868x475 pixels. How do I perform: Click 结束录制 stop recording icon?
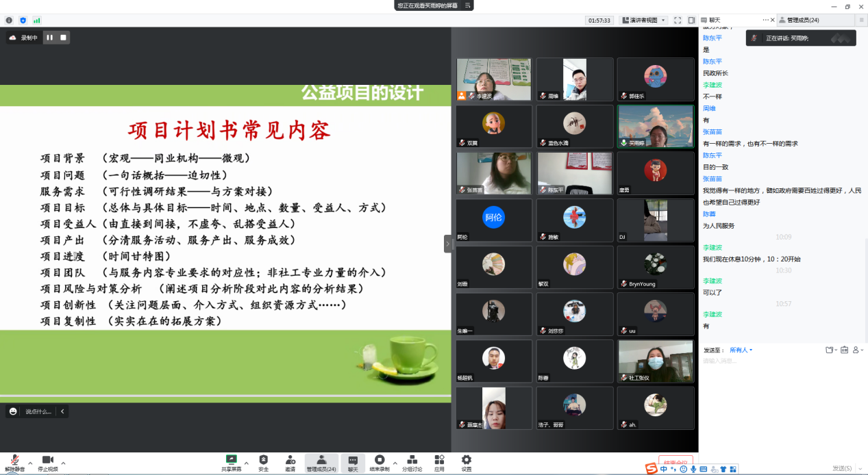click(380, 460)
